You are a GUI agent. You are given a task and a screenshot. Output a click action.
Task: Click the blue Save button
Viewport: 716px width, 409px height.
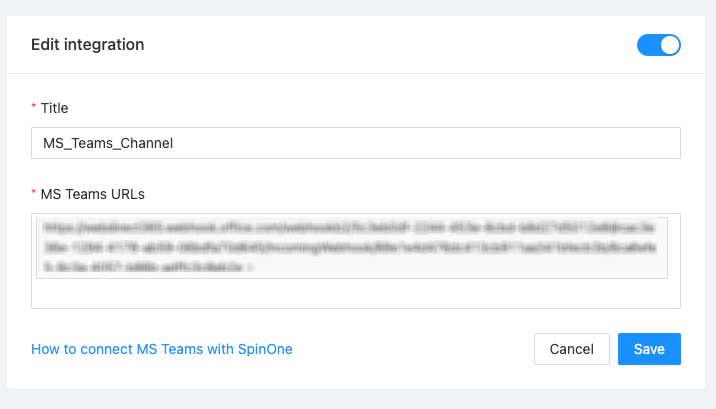(649, 349)
